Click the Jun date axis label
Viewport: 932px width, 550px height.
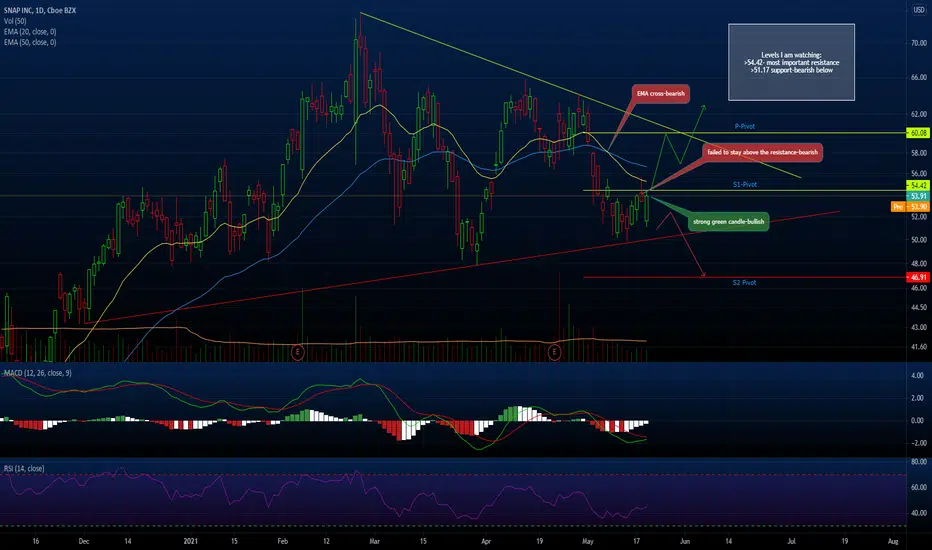coord(685,541)
